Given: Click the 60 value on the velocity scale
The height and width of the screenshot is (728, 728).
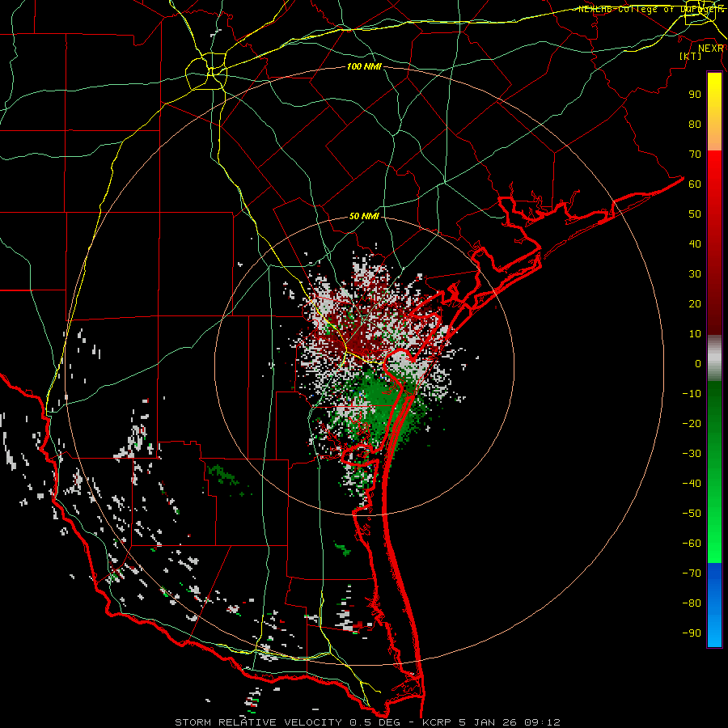Looking at the screenshot, I should tap(695, 184).
